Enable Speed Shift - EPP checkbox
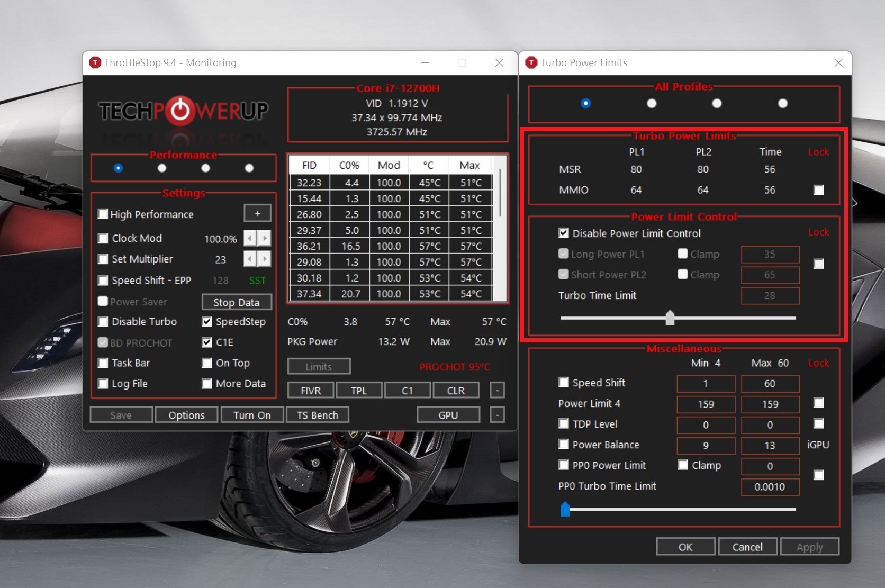Image resolution: width=885 pixels, height=588 pixels. pyautogui.click(x=103, y=280)
